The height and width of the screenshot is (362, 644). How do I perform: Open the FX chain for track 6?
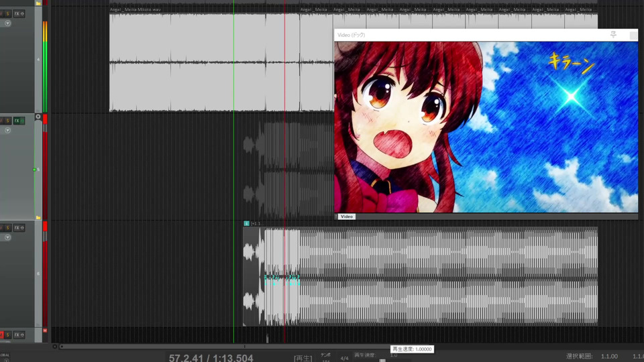(16, 228)
